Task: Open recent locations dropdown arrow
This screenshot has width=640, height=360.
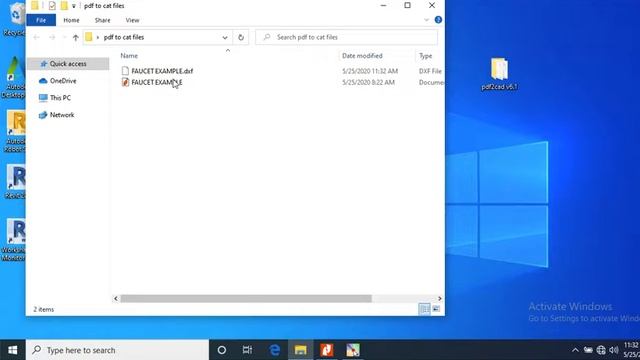Action: click(64, 37)
